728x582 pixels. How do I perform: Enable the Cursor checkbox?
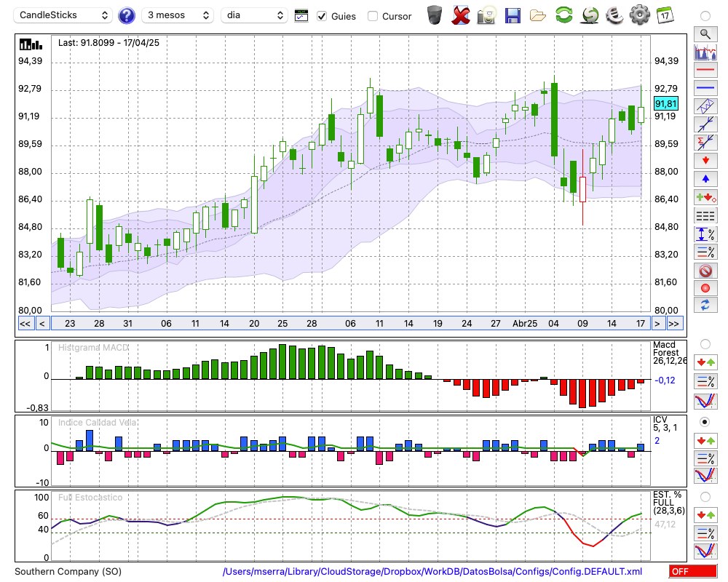click(x=372, y=16)
